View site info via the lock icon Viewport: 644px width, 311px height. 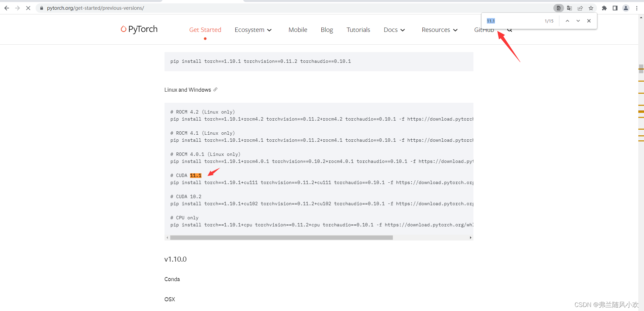point(42,8)
